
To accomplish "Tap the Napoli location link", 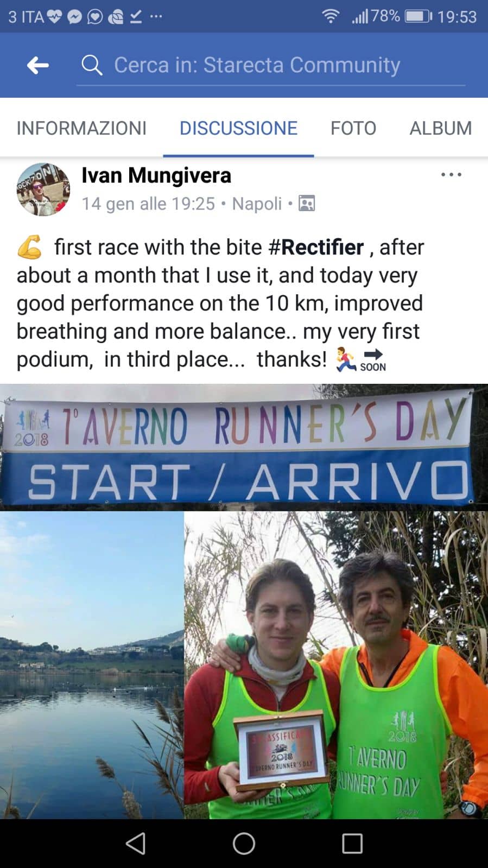I will (x=257, y=204).
